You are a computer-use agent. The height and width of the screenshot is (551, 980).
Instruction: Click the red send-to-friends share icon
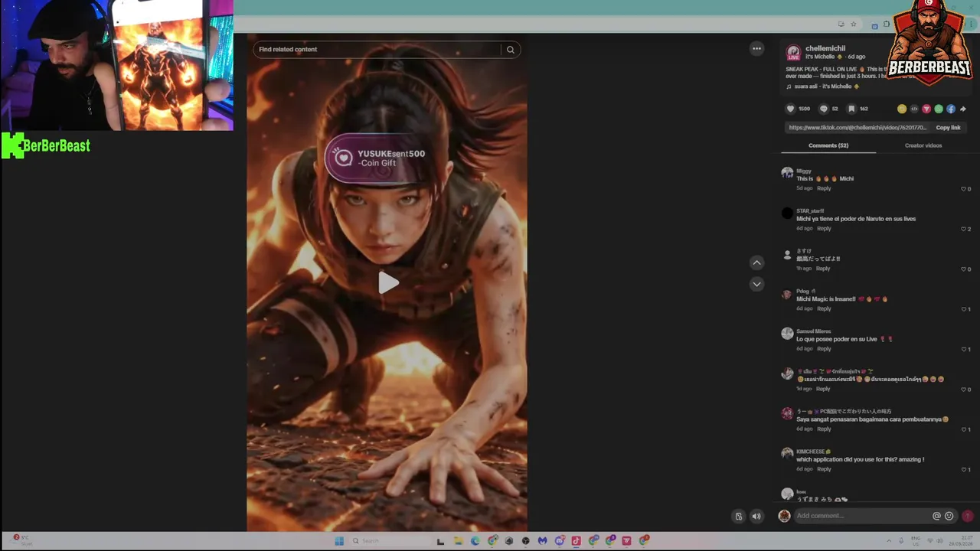926,109
